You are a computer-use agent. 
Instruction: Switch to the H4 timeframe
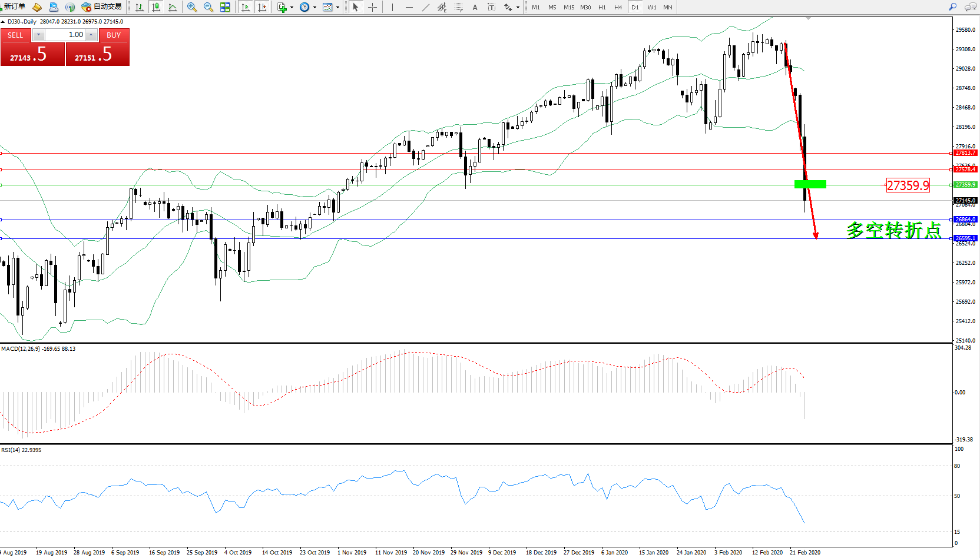618,7
